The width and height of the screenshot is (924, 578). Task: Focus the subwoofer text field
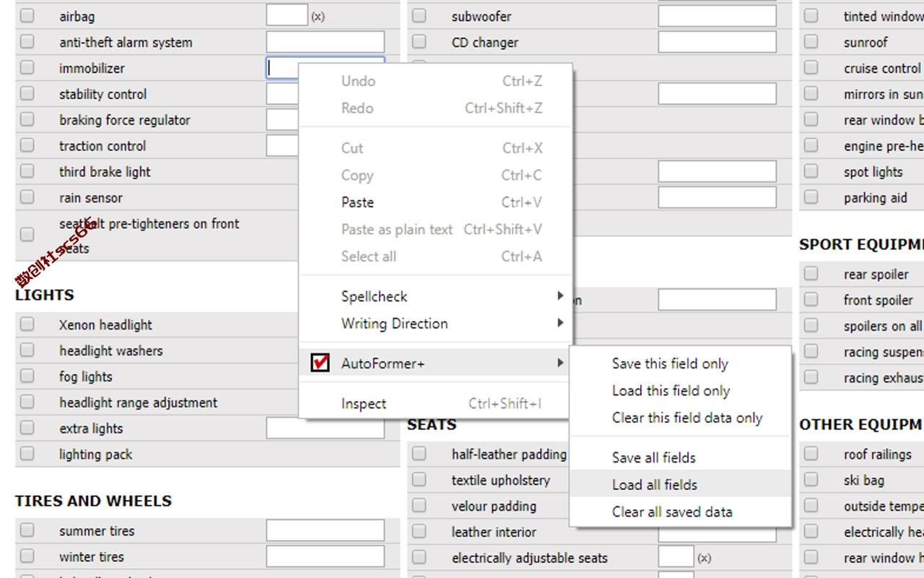718,16
